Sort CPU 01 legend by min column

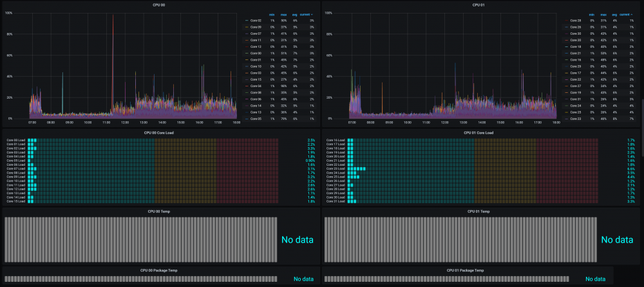tap(591, 14)
